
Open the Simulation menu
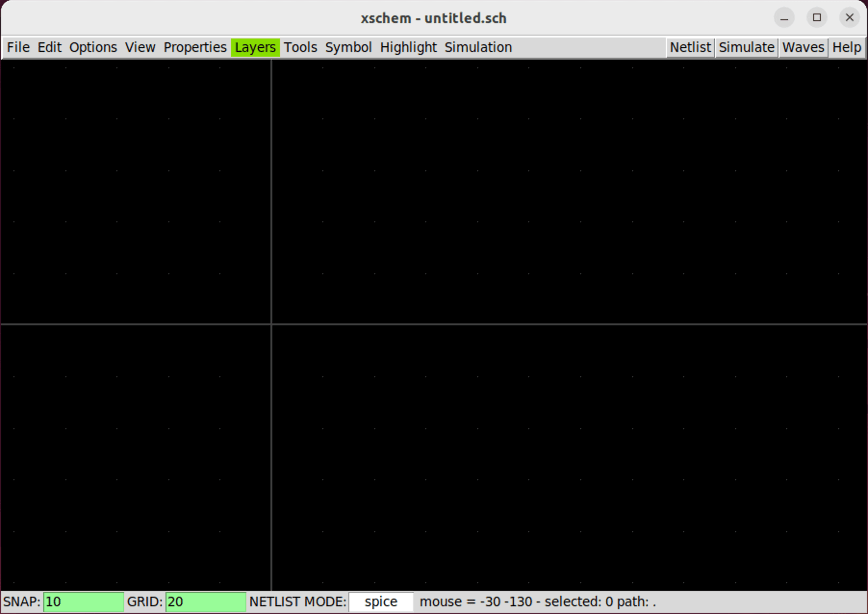coord(478,48)
